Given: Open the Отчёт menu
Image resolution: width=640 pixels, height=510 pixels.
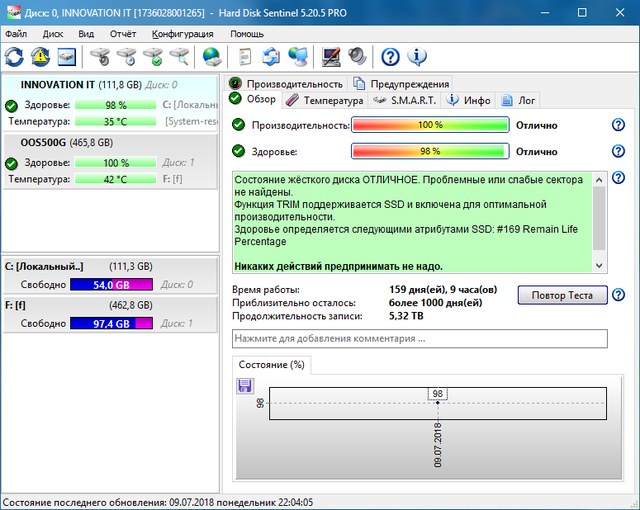Looking at the screenshot, I should pyautogui.click(x=123, y=33).
